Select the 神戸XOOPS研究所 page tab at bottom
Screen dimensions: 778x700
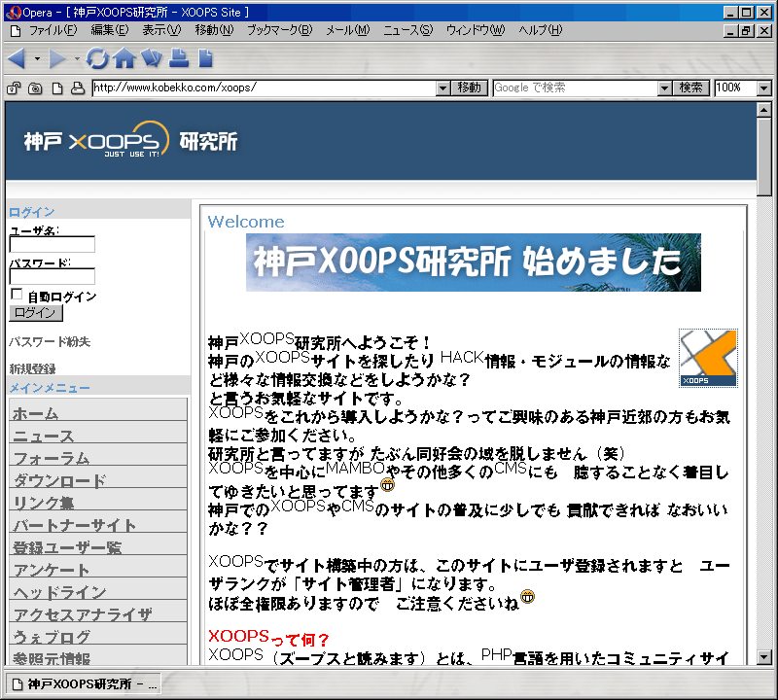[84, 684]
